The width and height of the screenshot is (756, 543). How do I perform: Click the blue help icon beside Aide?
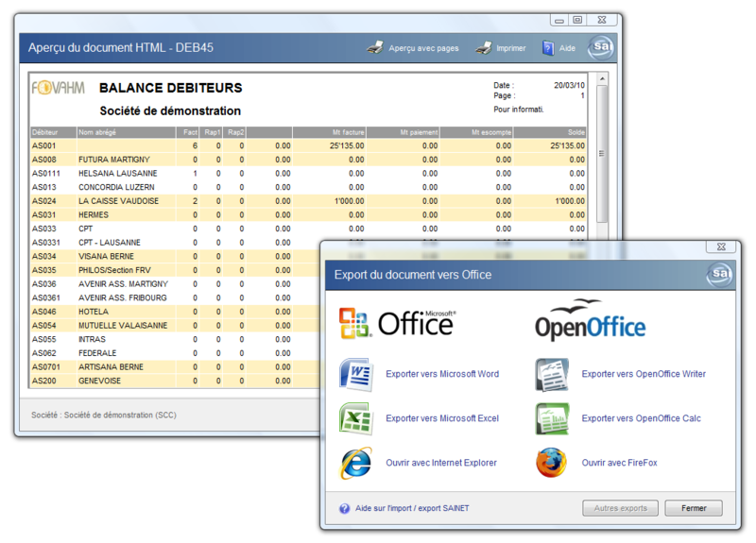click(x=547, y=48)
